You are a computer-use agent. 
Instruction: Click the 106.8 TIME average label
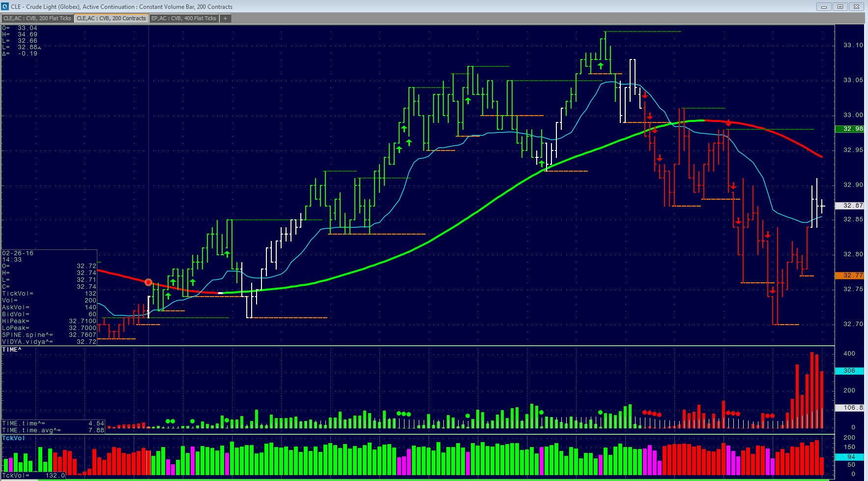(x=849, y=408)
